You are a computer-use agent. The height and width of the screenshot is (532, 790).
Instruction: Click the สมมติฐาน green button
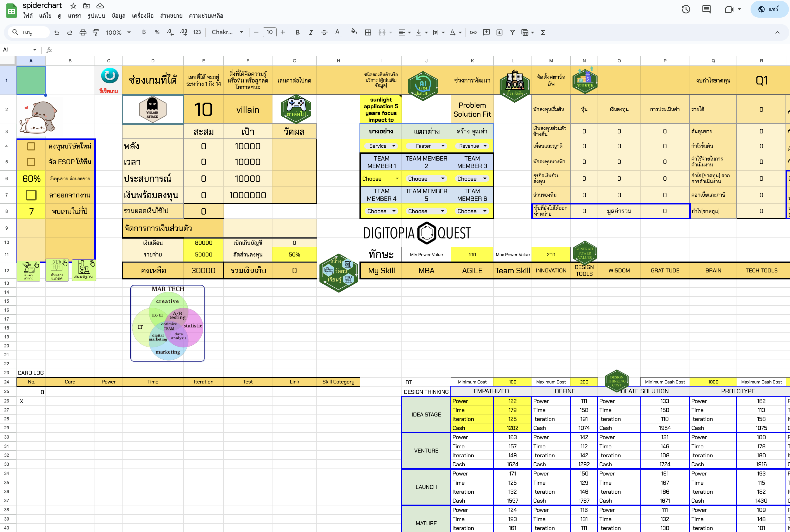point(84,270)
